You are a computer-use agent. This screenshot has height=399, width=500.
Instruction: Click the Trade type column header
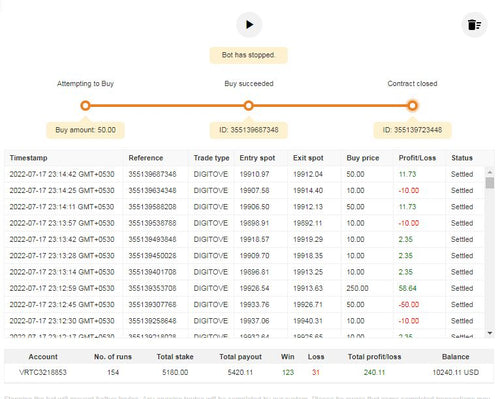(211, 158)
